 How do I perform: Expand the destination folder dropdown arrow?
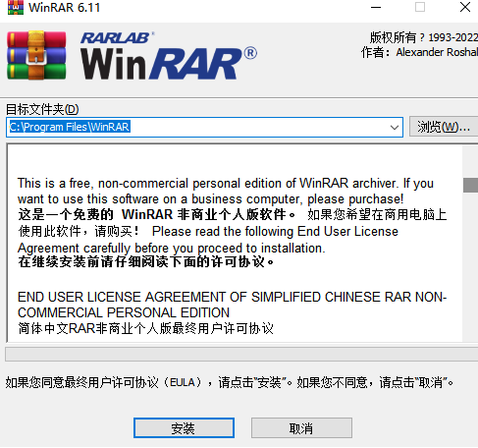click(x=395, y=127)
